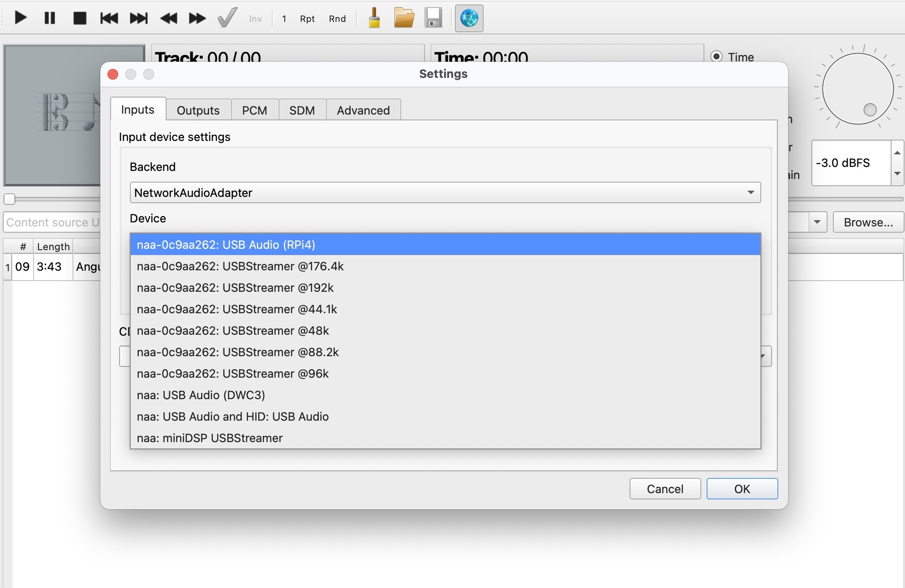This screenshot has height=588, width=905.
Task: Start playback with the Play button
Action: click(21, 18)
